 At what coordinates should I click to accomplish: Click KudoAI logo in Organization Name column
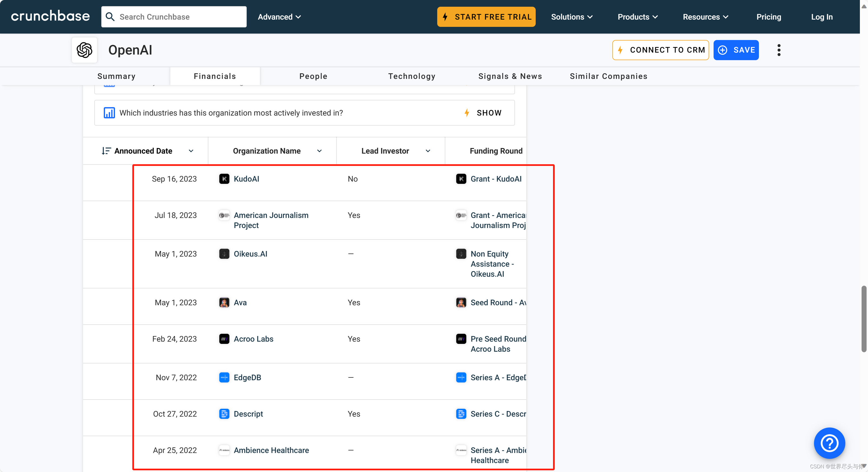click(x=224, y=179)
